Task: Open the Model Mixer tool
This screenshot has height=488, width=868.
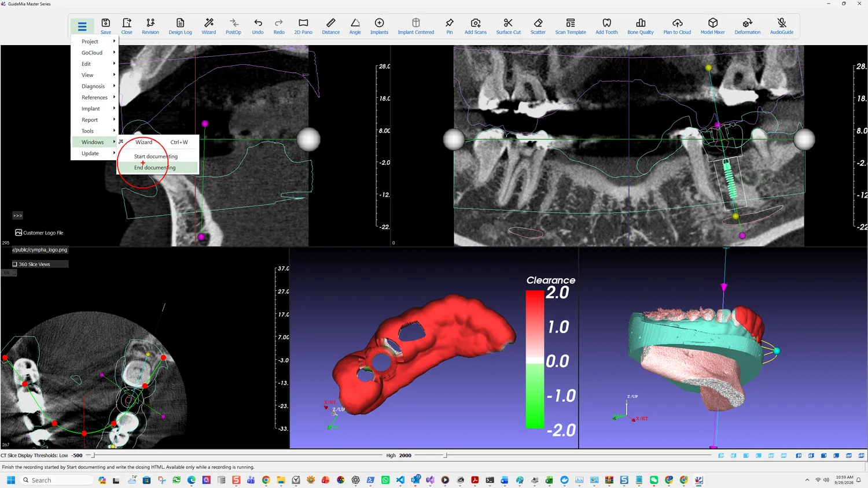Action: pyautogui.click(x=713, y=26)
